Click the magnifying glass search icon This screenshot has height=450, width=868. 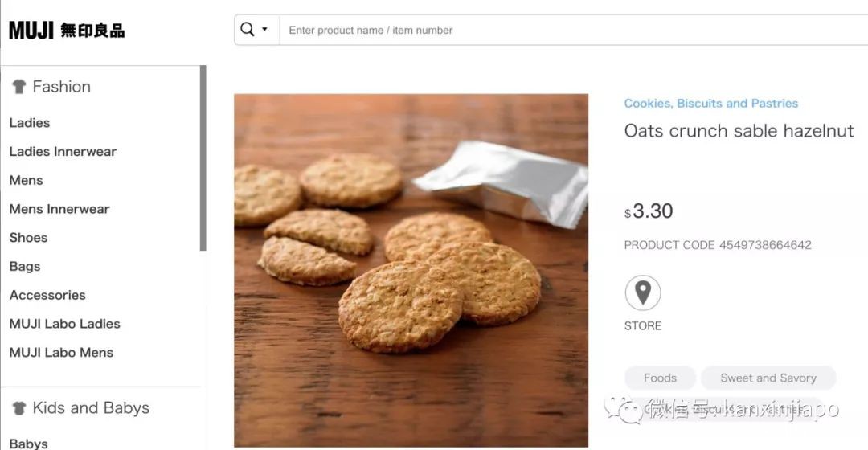tap(247, 30)
